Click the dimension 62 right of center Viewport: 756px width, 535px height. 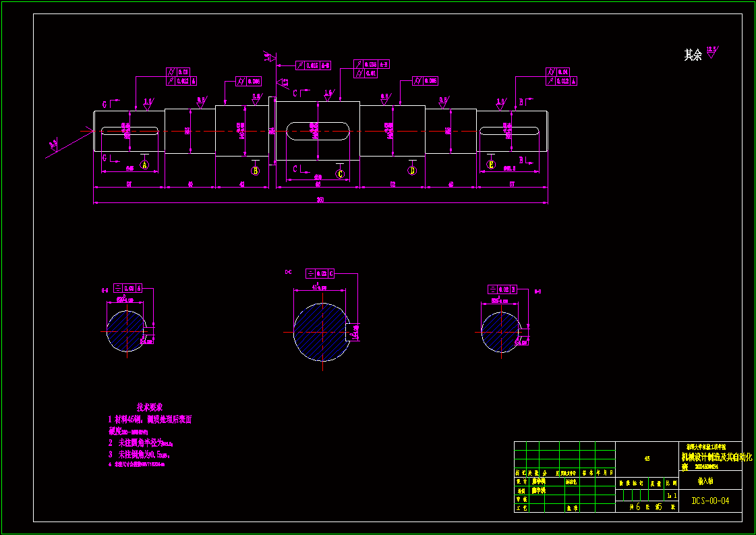392,184
